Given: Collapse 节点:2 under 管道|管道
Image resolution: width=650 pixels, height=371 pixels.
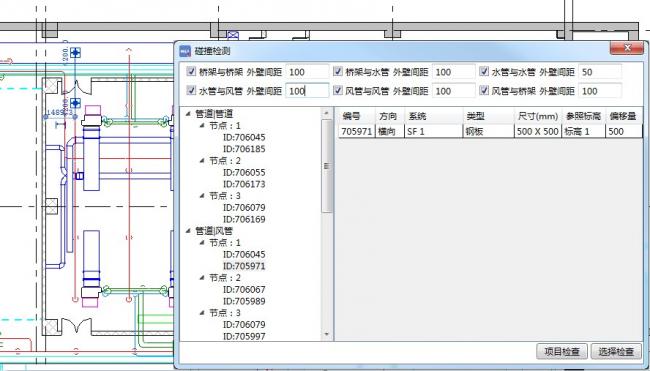Looking at the screenshot, I should pyautogui.click(x=202, y=160).
